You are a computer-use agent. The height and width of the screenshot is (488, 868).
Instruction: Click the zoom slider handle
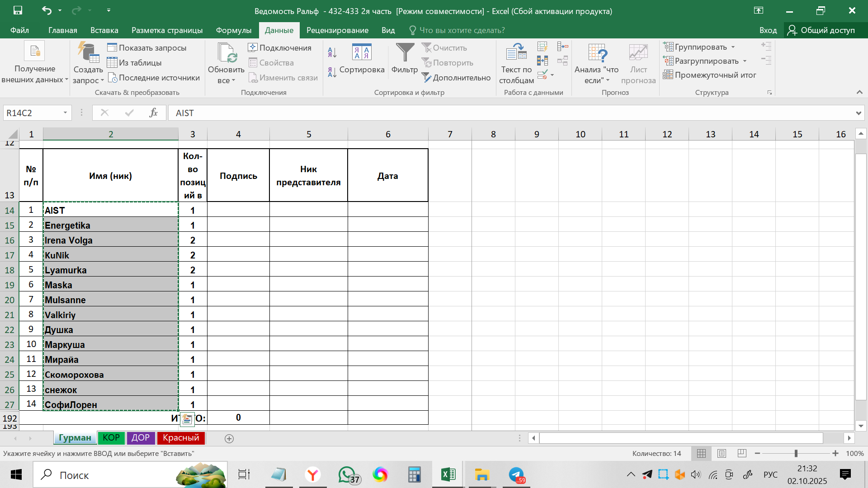pos(796,453)
